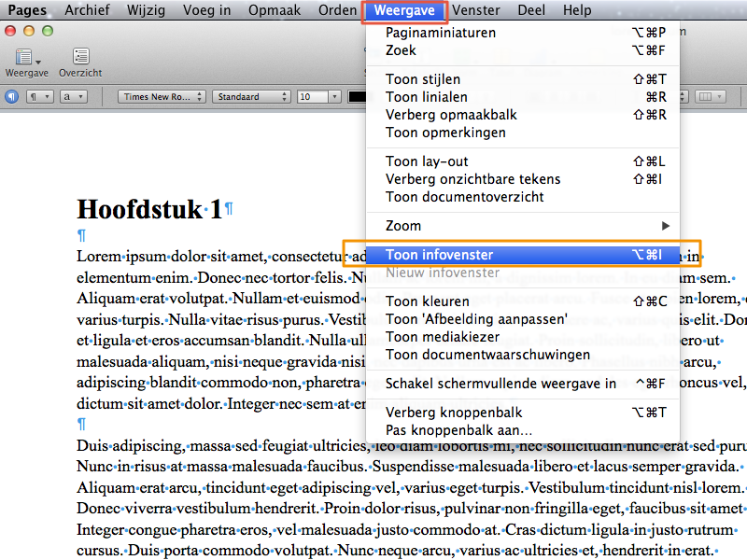Image resolution: width=747 pixels, height=560 pixels.
Task: Select Verberg onzichtbare tekens
Action: [523, 179]
